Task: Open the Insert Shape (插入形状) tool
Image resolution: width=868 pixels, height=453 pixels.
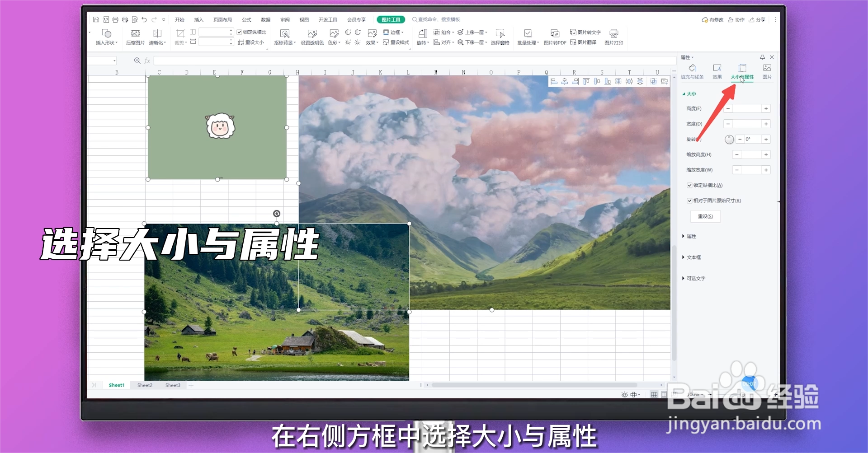Action: click(107, 37)
